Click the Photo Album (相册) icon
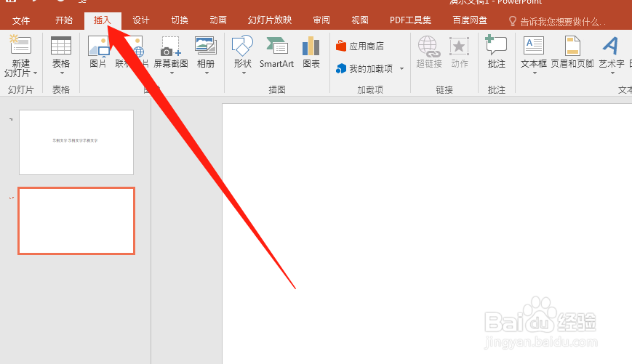Viewport: 632px width, 364px height. click(x=206, y=45)
